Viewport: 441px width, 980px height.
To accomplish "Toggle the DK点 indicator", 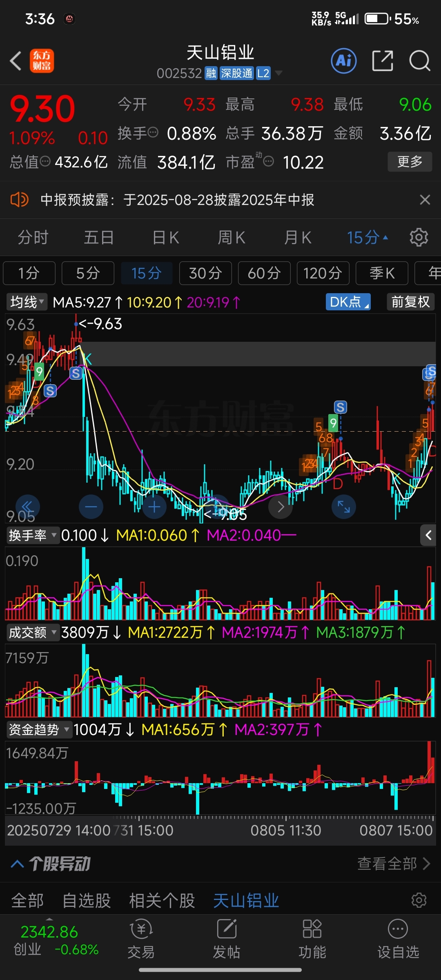I will point(348,302).
